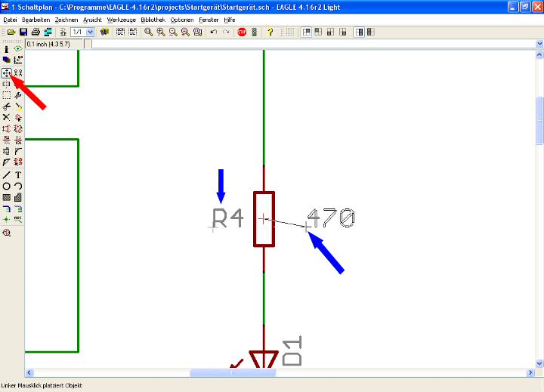Image resolution: width=544 pixels, height=392 pixels.
Task: Click the Undo arrow in toolbar
Action: (x=213, y=32)
